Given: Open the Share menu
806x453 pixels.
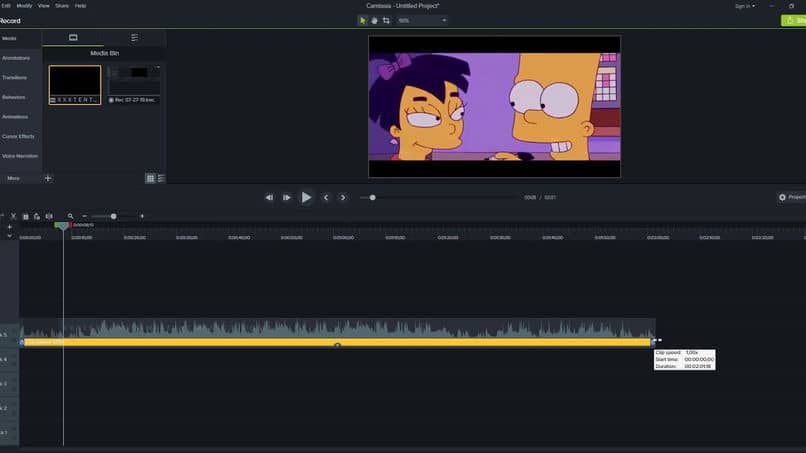Looking at the screenshot, I should coord(62,6).
